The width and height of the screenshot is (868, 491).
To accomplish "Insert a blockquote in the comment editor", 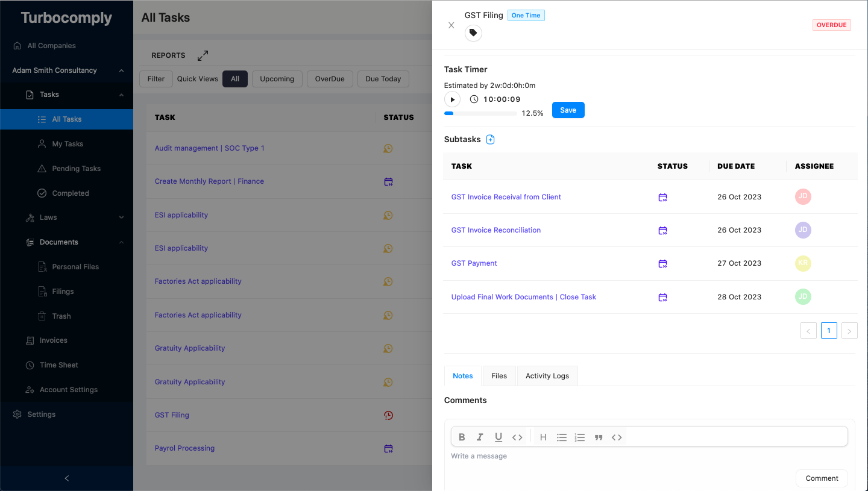I will pyautogui.click(x=599, y=437).
